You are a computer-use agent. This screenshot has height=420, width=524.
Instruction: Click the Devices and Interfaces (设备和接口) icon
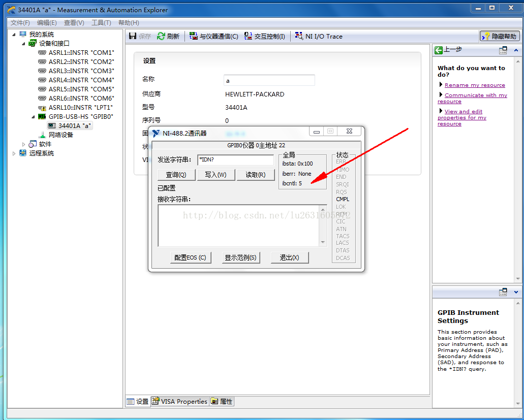point(33,43)
